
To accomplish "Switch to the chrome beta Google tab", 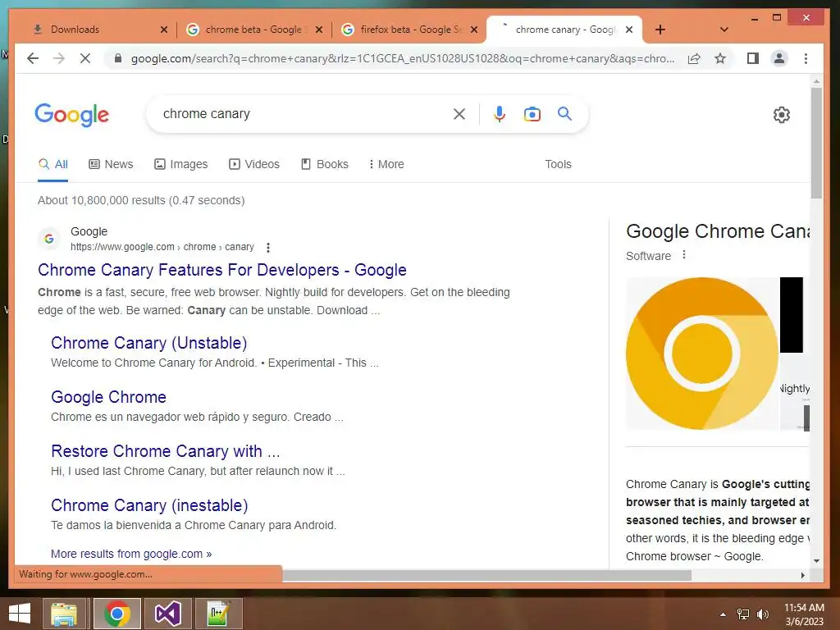I will [x=252, y=30].
